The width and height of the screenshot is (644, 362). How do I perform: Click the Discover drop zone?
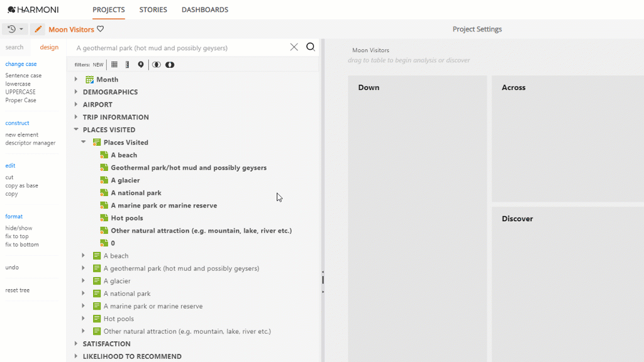pyautogui.click(x=568, y=285)
